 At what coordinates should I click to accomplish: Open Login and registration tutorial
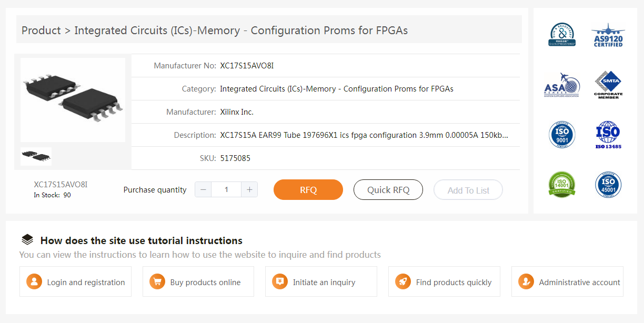coord(75,282)
